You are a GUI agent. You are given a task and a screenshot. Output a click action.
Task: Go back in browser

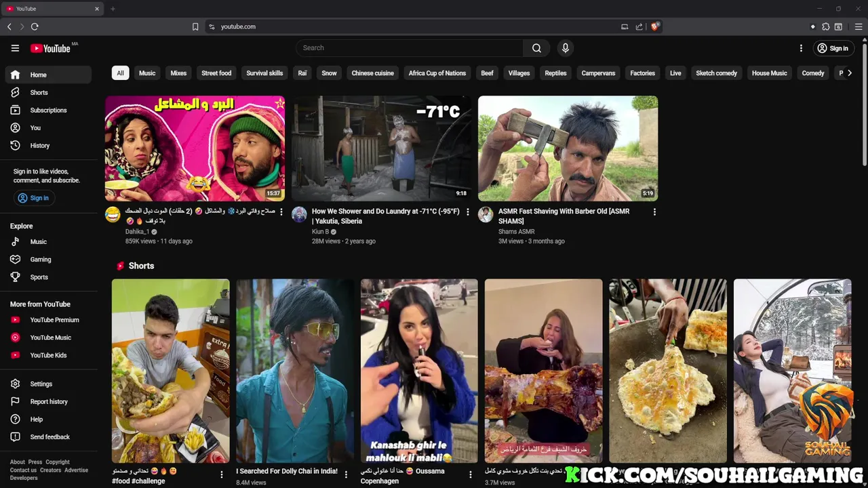[9, 26]
